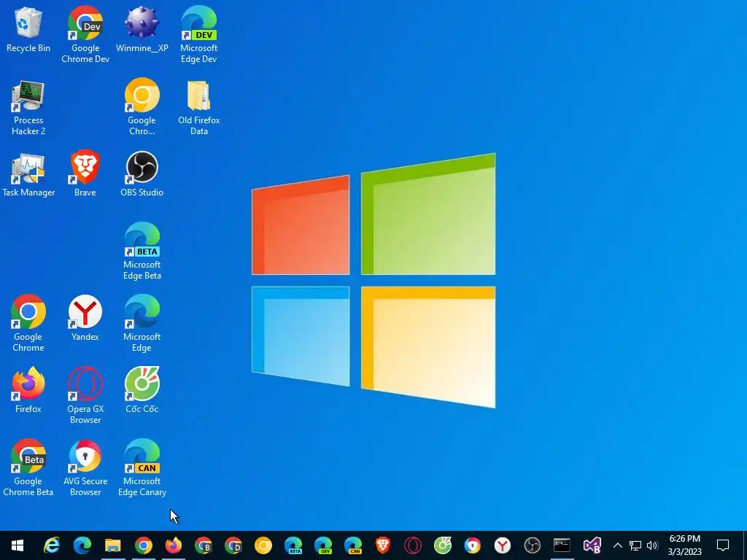Select the Google Chrome Beta desktop shortcut
The height and width of the screenshot is (560, 747).
[x=28, y=468]
